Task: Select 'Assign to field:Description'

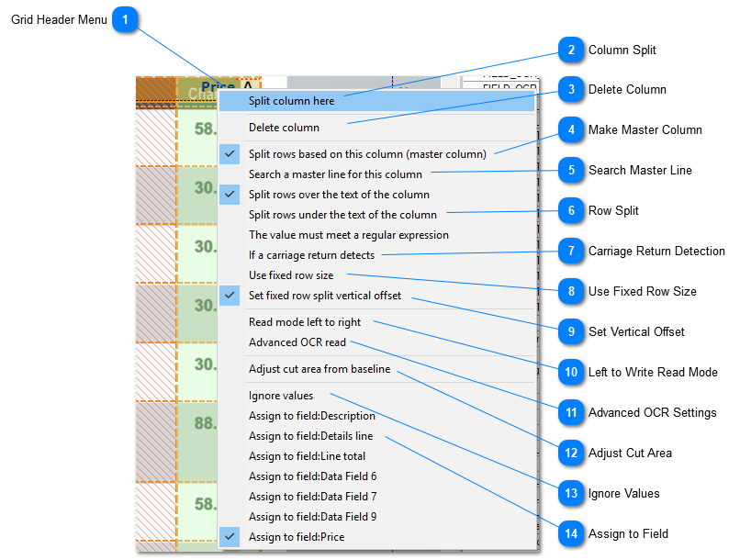Action: coord(376,416)
